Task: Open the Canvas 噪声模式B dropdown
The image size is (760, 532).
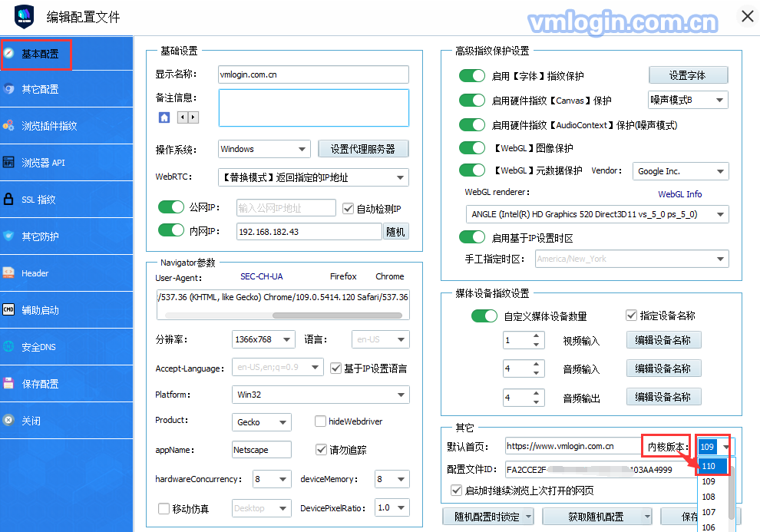Action: [x=688, y=100]
